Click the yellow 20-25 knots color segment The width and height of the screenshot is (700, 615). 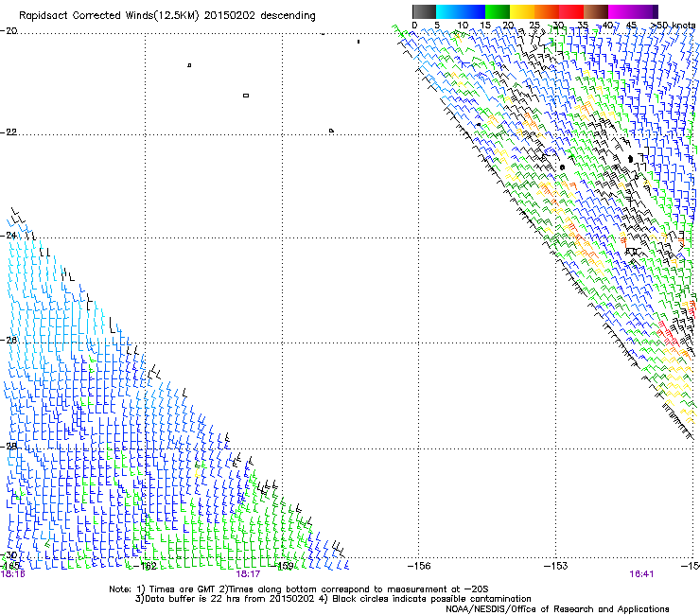[522, 11]
